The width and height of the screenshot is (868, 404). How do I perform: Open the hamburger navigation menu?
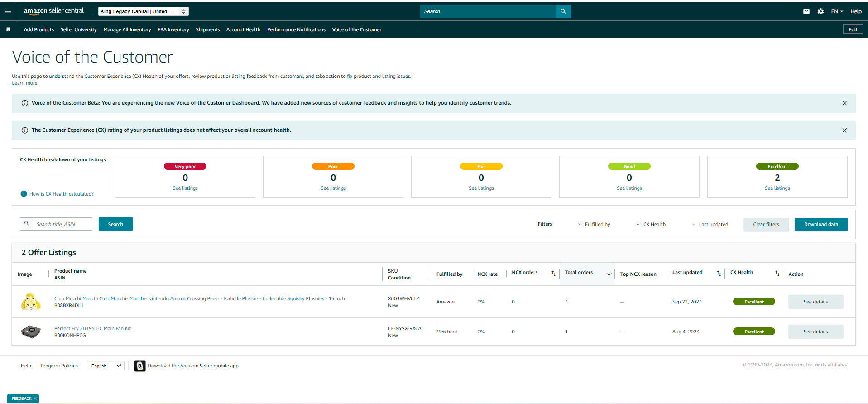[8, 11]
